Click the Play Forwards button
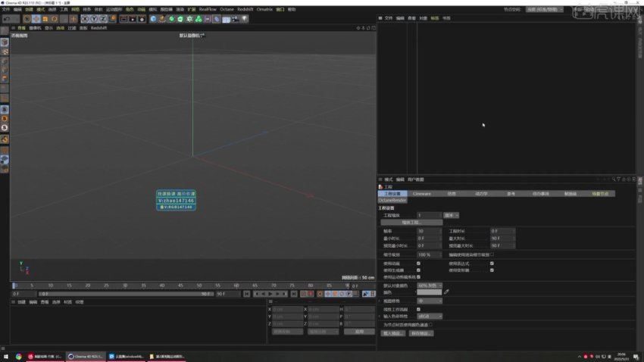Viewport: 644px width, 362px height. (270, 294)
